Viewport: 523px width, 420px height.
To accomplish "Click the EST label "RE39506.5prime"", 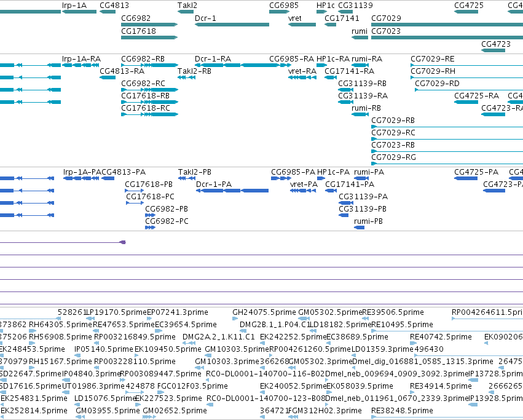I will click(x=393, y=312).
